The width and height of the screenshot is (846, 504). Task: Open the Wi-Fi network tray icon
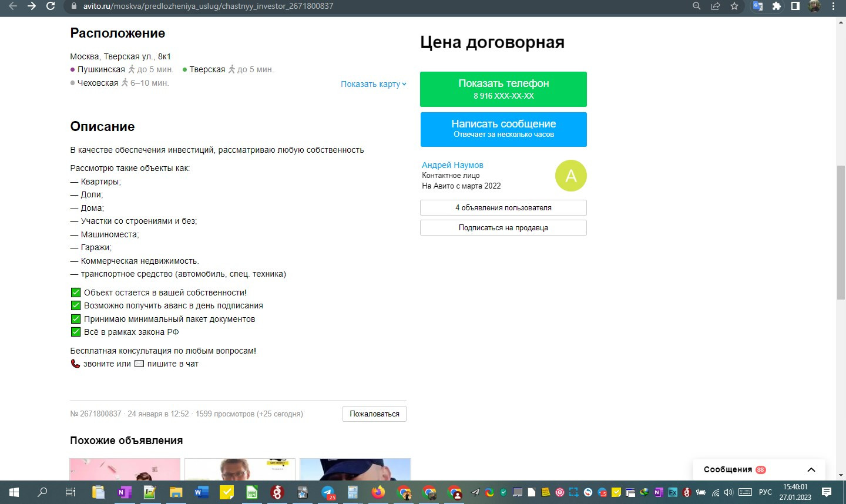716,492
